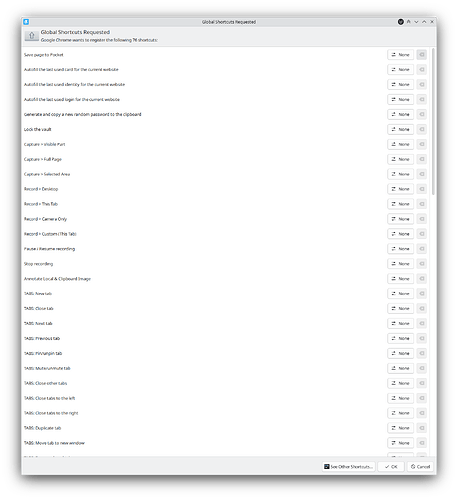
Task: Click the Global Shortcuts header keyboard icon
Action: point(32,36)
